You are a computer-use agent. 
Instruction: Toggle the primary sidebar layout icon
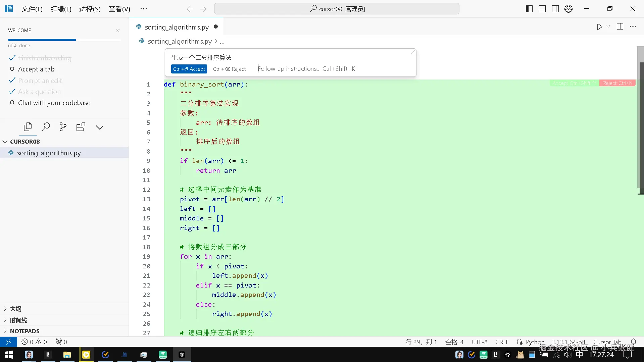coord(529,9)
